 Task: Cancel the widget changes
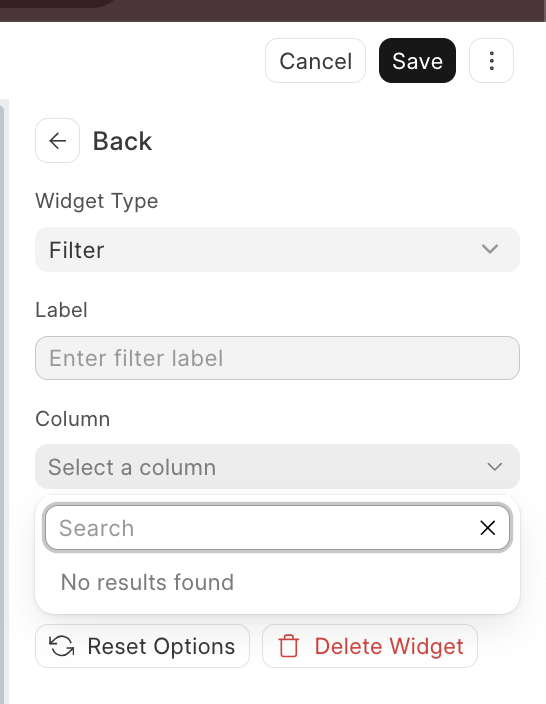point(315,61)
